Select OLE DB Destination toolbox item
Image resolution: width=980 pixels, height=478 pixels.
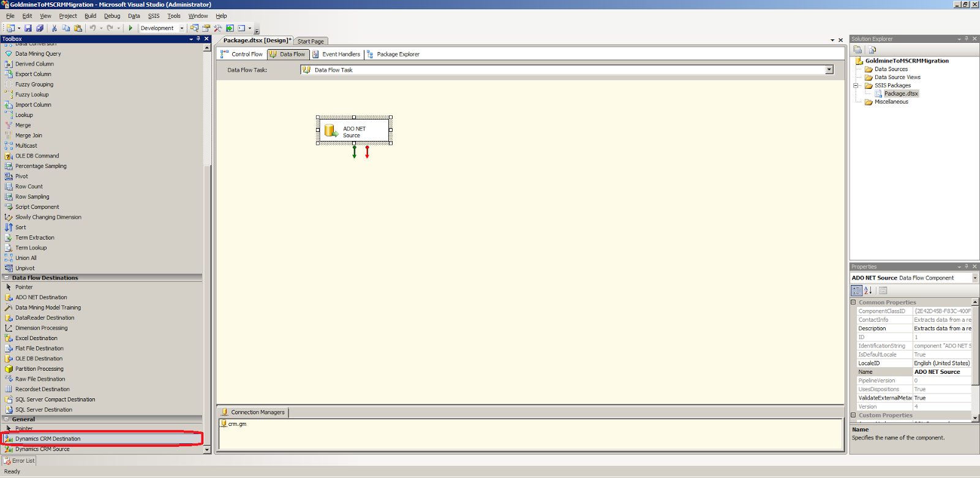point(39,358)
